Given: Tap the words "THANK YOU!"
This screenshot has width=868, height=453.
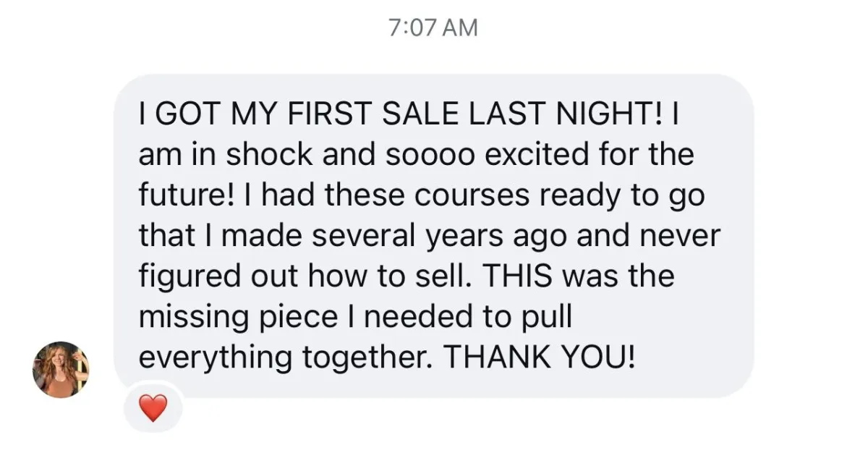Looking at the screenshot, I should (x=540, y=358).
